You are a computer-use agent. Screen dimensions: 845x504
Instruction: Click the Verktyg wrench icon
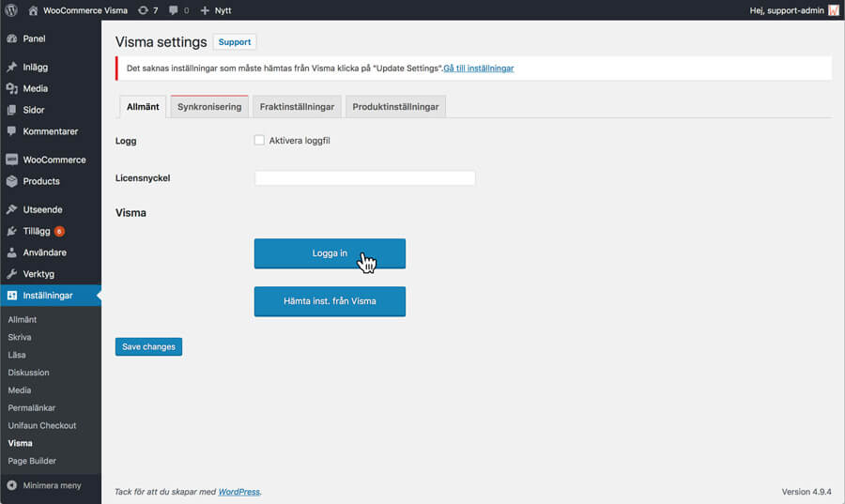12,274
